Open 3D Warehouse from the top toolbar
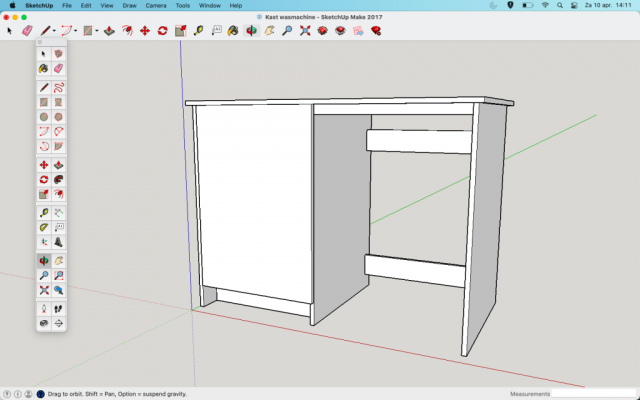Screen dimensions: 640x400 coord(322,31)
